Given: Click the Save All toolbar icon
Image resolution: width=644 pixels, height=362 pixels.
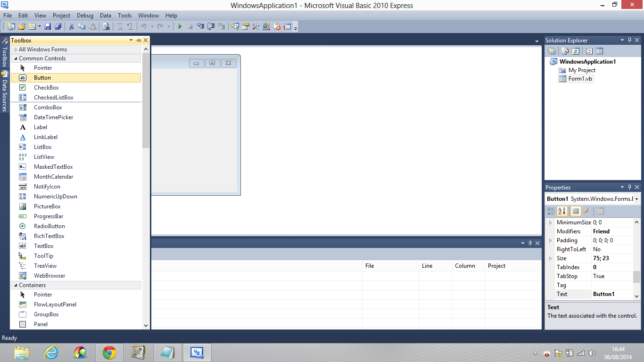Looking at the screenshot, I should [x=58, y=26].
